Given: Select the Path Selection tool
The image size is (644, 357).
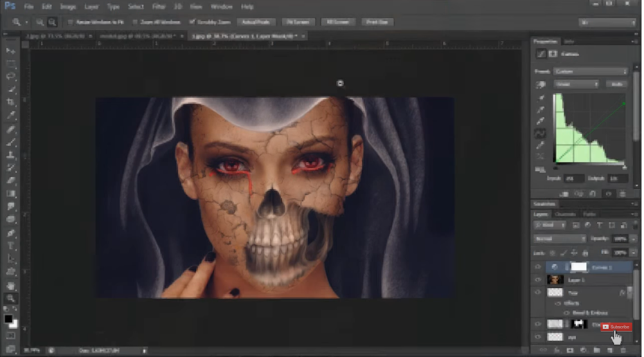Looking at the screenshot, I should point(10,259).
